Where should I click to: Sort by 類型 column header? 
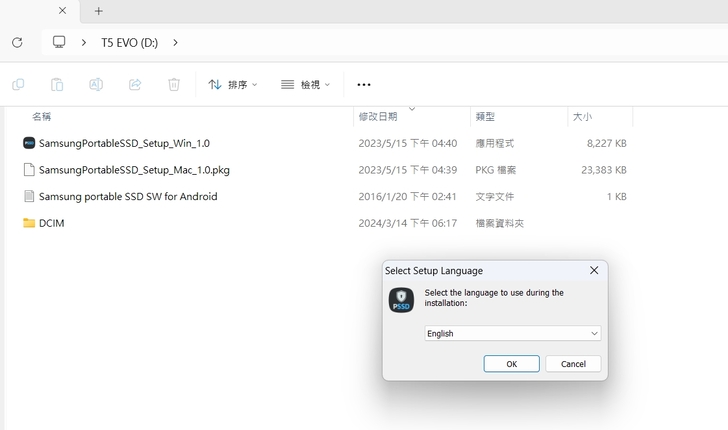(485, 117)
